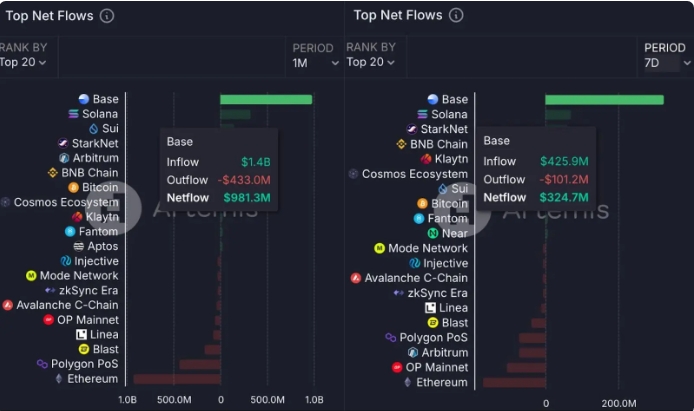The width and height of the screenshot is (694, 411).
Task: Click the Base icon in 7D chart
Action: pyautogui.click(x=433, y=99)
